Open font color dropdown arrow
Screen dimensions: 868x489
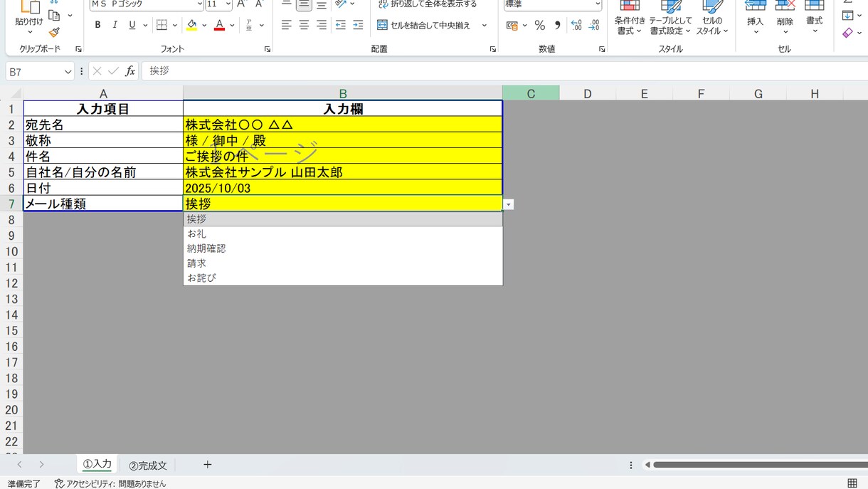(x=232, y=25)
